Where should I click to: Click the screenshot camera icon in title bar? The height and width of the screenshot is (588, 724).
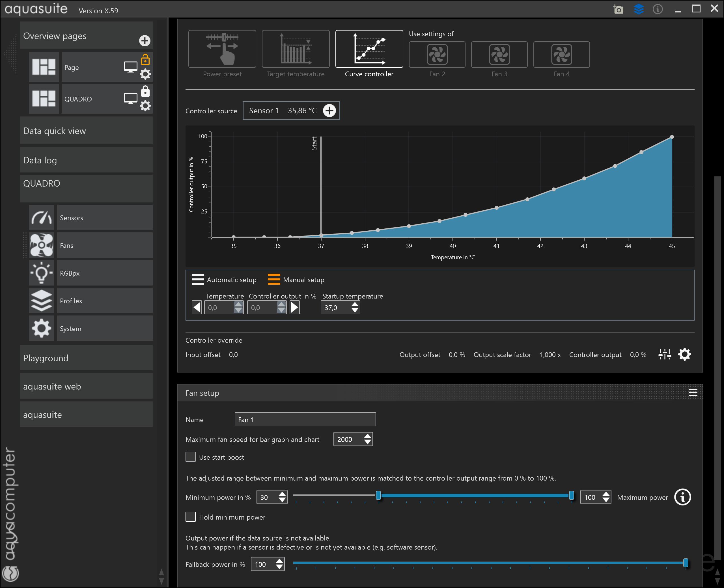[x=618, y=9]
